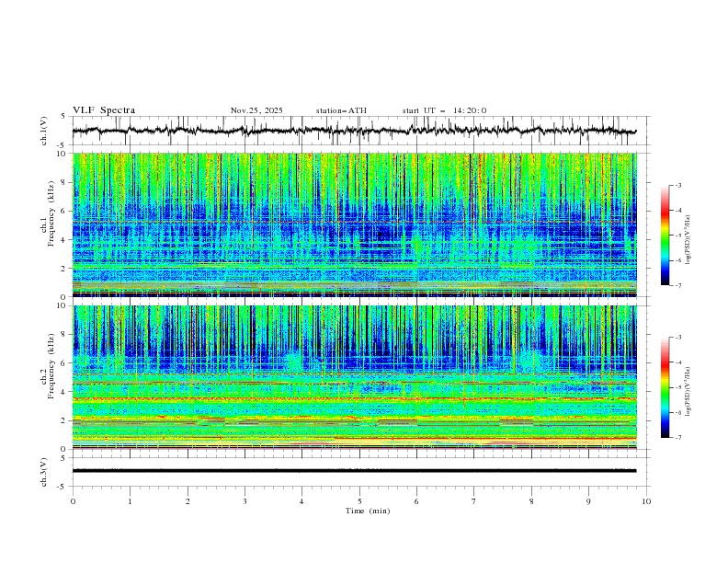Click time axis tick label "9"
Viewport: 728px width, 563px height.
tap(588, 501)
